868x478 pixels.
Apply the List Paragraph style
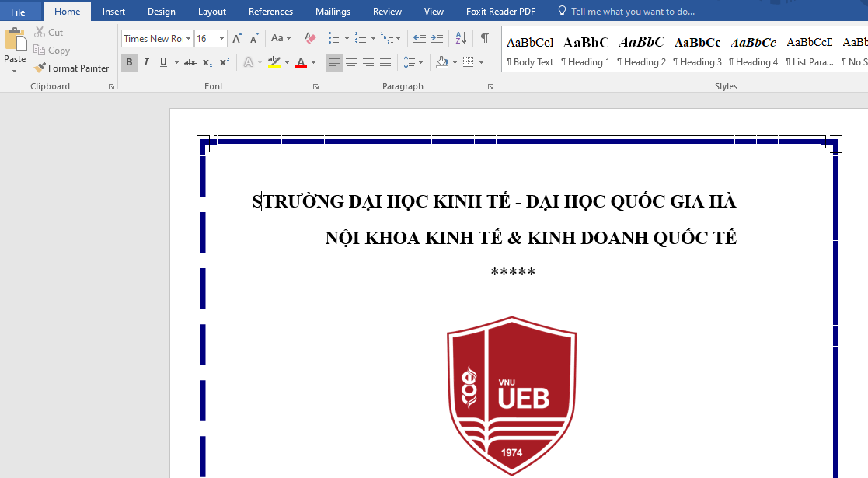pyautogui.click(x=809, y=51)
